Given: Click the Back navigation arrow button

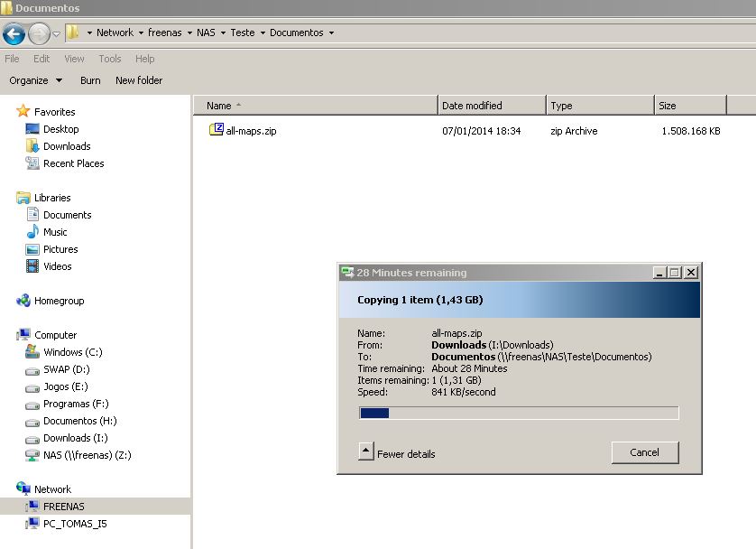Looking at the screenshot, I should [14, 34].
